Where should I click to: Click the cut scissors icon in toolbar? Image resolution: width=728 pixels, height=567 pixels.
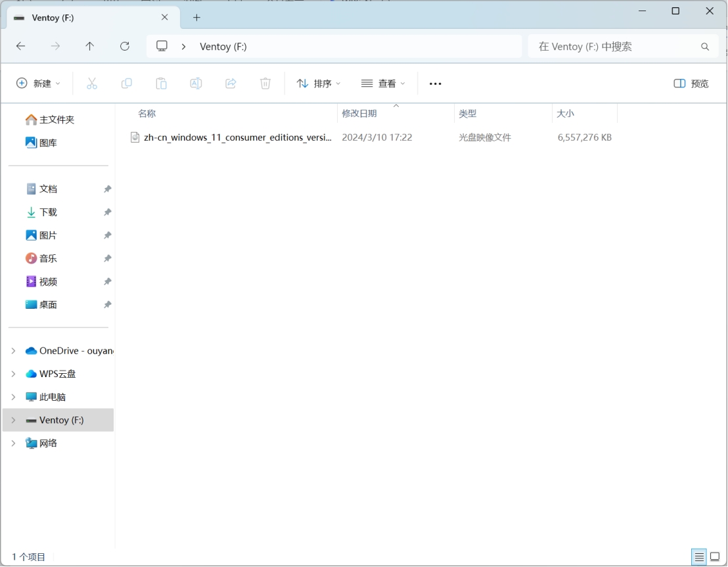[92, 83]
